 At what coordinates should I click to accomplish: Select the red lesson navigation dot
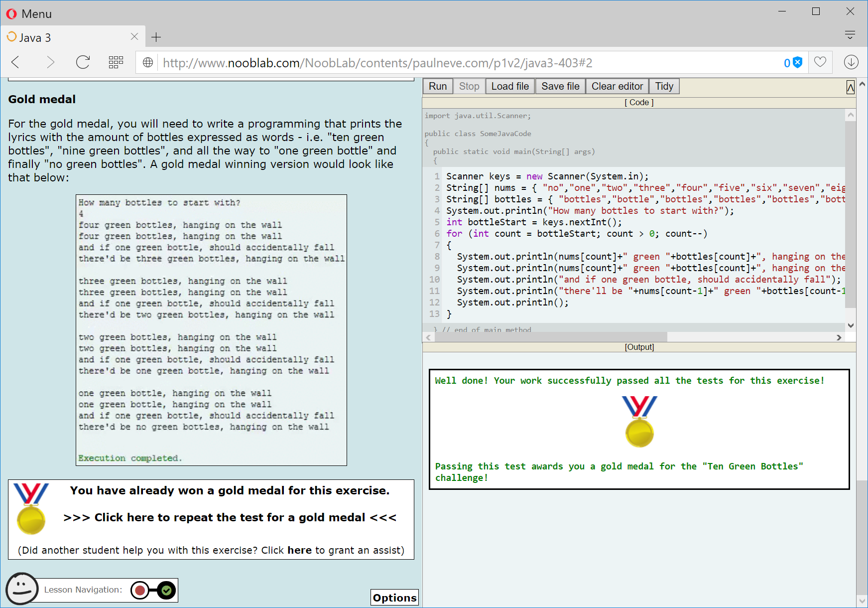pos(140,591)
